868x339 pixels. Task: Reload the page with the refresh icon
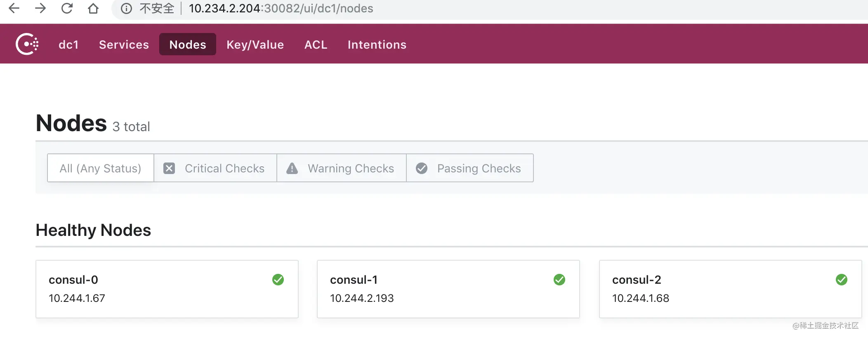coord(67,8)
